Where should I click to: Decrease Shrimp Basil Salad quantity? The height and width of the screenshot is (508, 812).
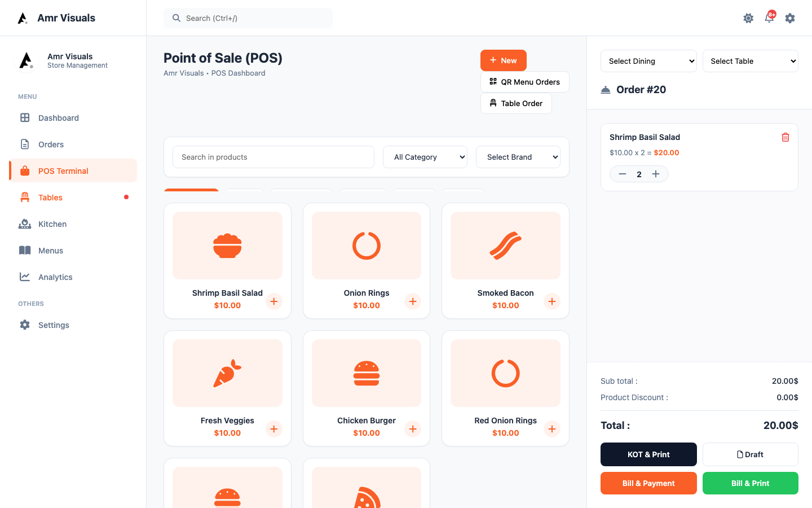tap(623, 174)
